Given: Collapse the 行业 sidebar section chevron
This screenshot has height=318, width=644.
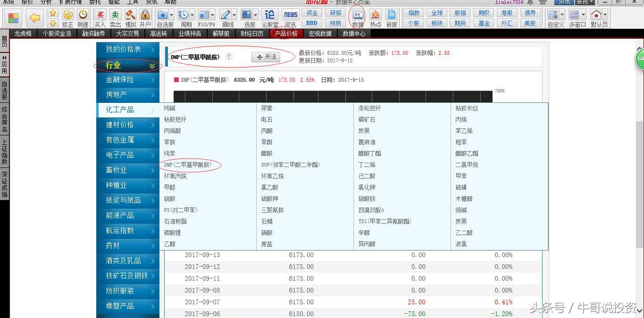Looking at the screenshot, I should click(152, 66).
